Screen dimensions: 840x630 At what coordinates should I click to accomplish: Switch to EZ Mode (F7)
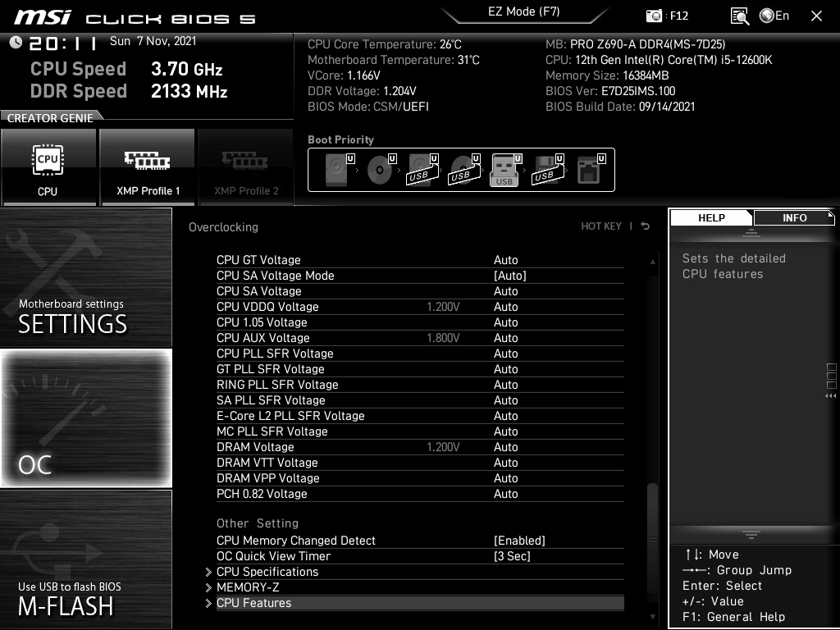pos(524,11)
